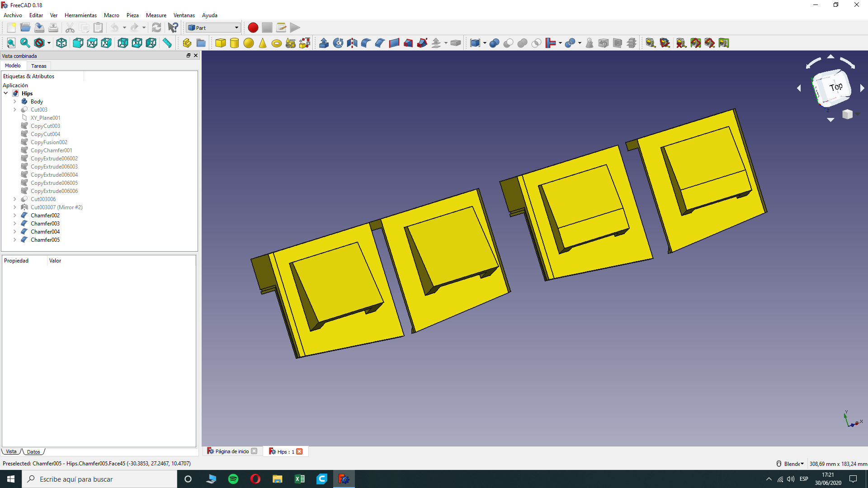The height and width of the screenshot is (488, 868).
Task: Set the isometric axonometric view
Action: tap(61, 43)
